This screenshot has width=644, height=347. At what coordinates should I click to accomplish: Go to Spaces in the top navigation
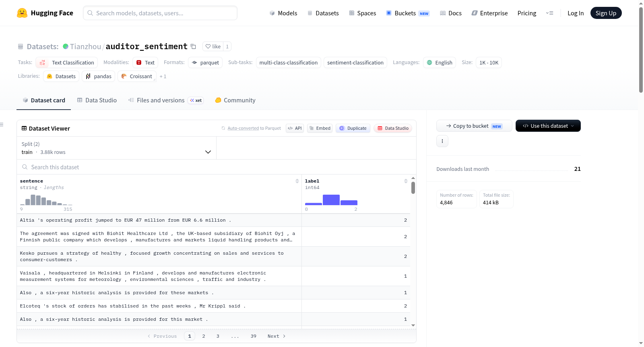click(x=362, y=13)
